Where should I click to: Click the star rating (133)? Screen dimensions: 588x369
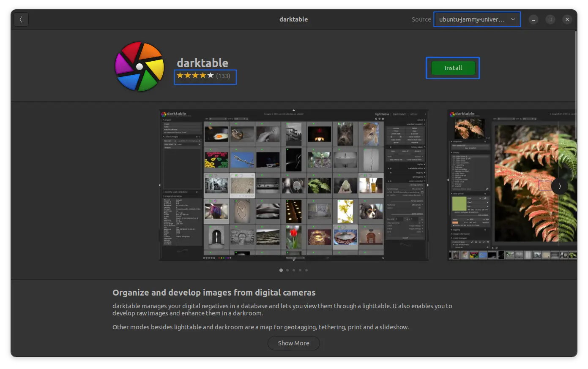pos(204,76)
